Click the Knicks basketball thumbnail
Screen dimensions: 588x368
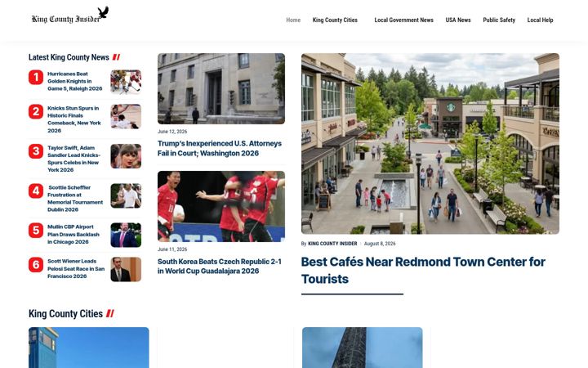[126, 116]
